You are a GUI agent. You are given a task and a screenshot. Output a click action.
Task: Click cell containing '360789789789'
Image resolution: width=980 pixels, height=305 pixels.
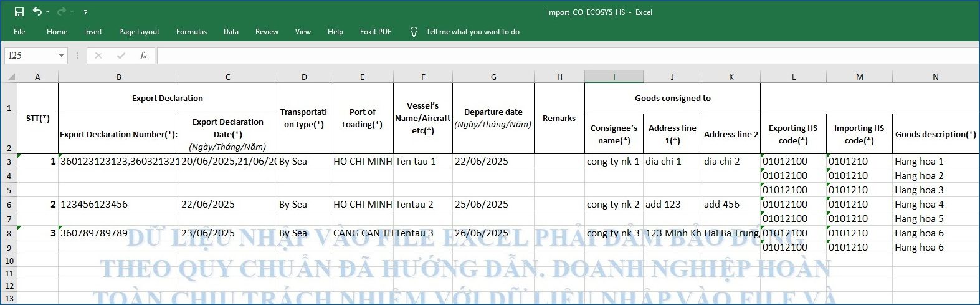pyautogui.click(x=118, y=233)
